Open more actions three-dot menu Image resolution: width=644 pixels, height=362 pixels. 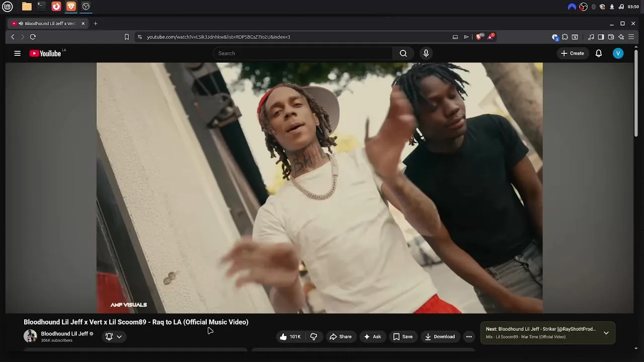[x=469, y=337]
